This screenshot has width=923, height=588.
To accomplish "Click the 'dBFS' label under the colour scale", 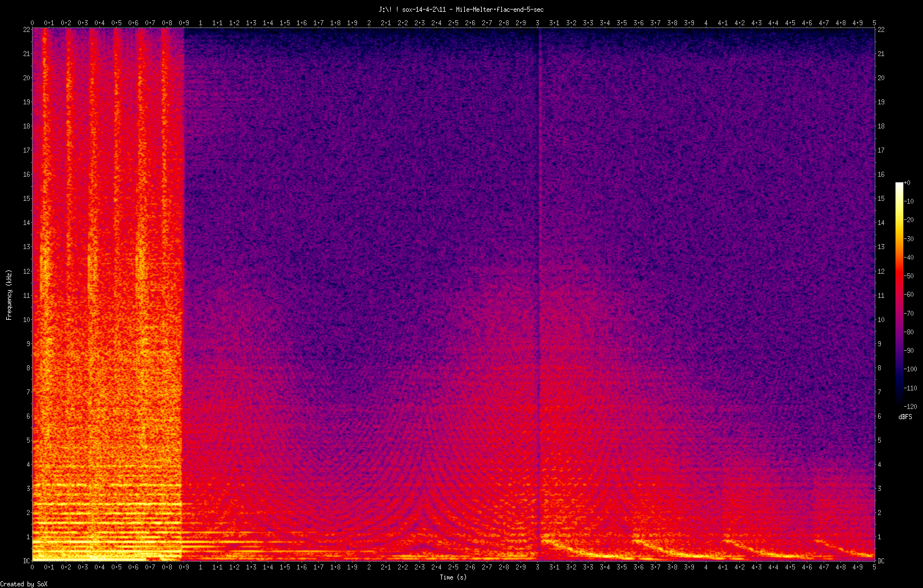I will click(x=905, y=417).
